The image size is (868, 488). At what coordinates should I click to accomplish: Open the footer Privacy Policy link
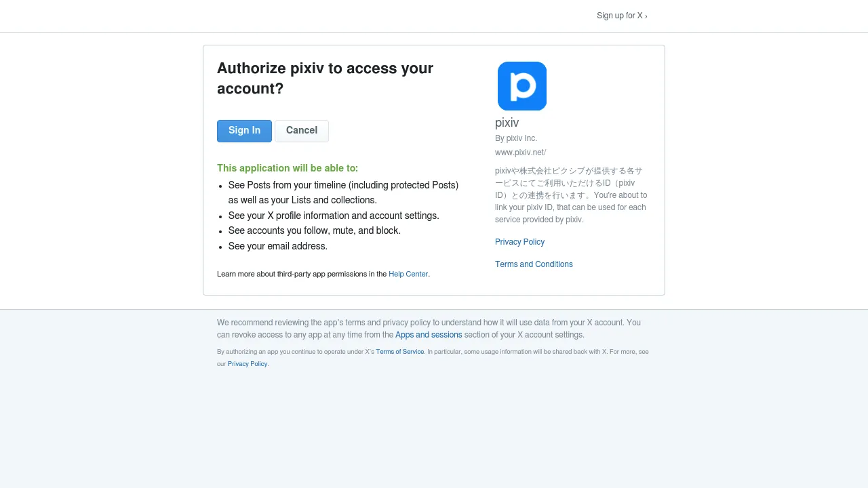[248, 364]
